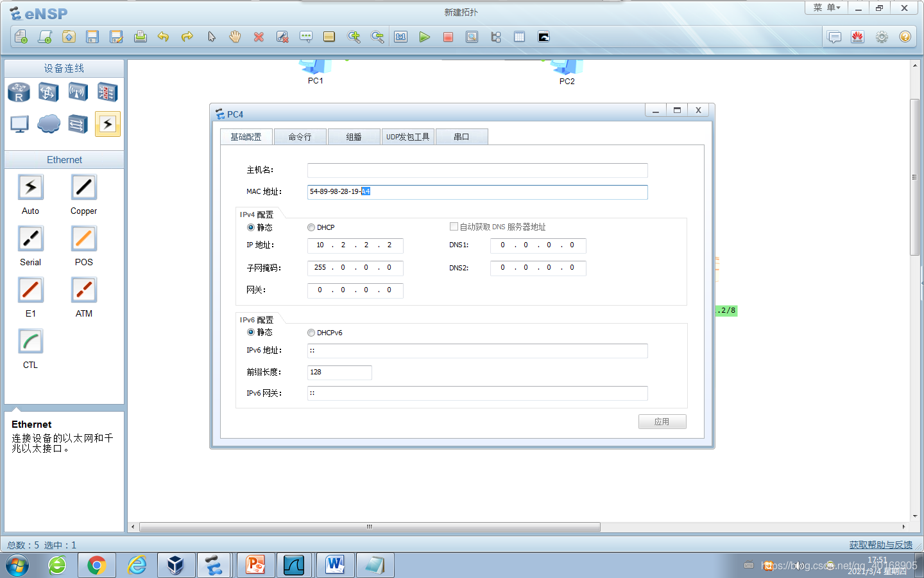Click the grid display toolbar icon
Image resolution: width=924 pixels, height=578 pixels.
coord(519,37)
